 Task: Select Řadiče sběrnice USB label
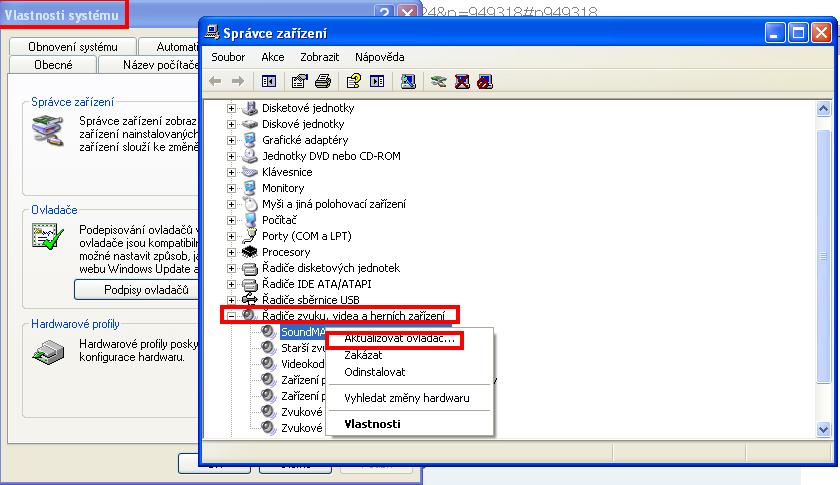point(311,300)
